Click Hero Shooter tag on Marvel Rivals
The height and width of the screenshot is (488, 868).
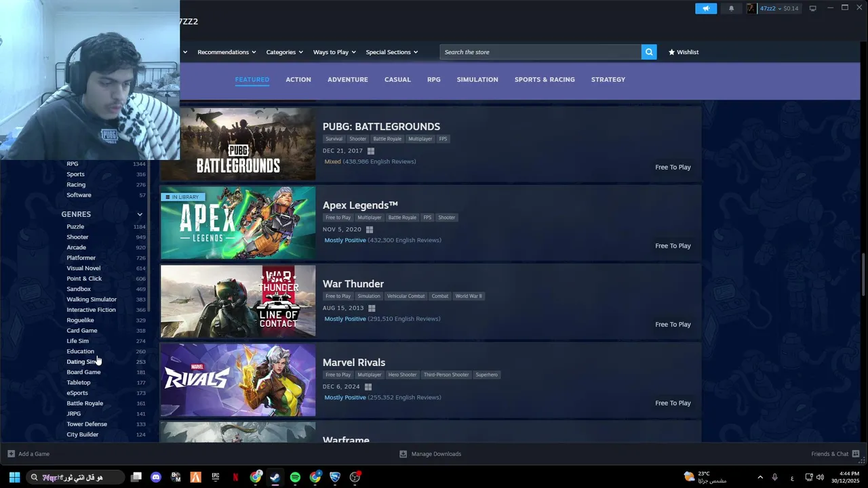click(402, 375)
